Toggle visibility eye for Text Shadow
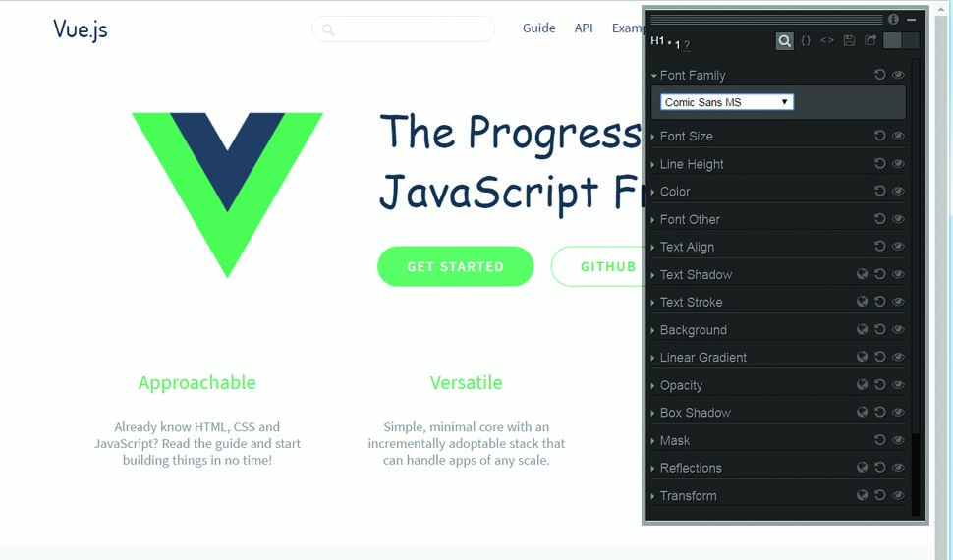953x560 pixels. (x=898, y=274)
